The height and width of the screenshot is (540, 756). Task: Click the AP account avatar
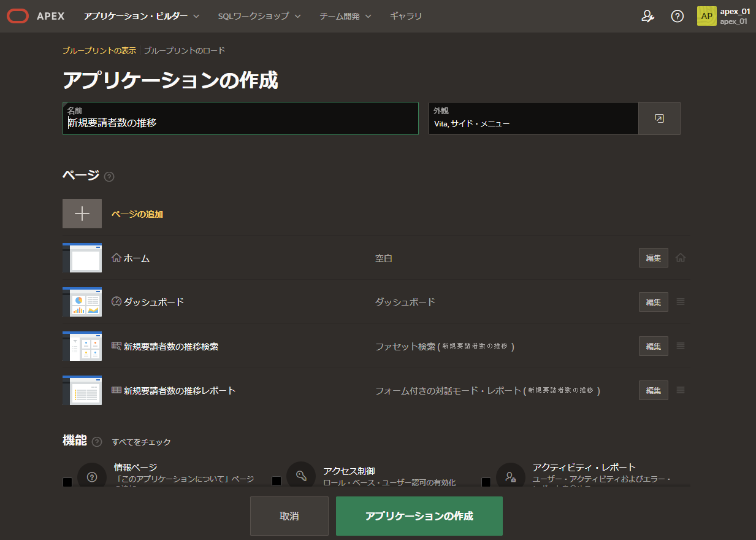pyautogui.click(x=706, y=16)
